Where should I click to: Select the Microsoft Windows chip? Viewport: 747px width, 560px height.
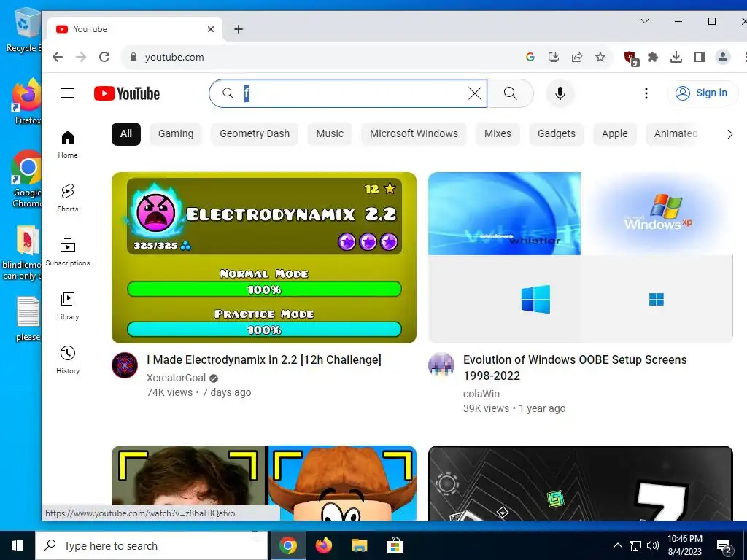coord(414,134)
